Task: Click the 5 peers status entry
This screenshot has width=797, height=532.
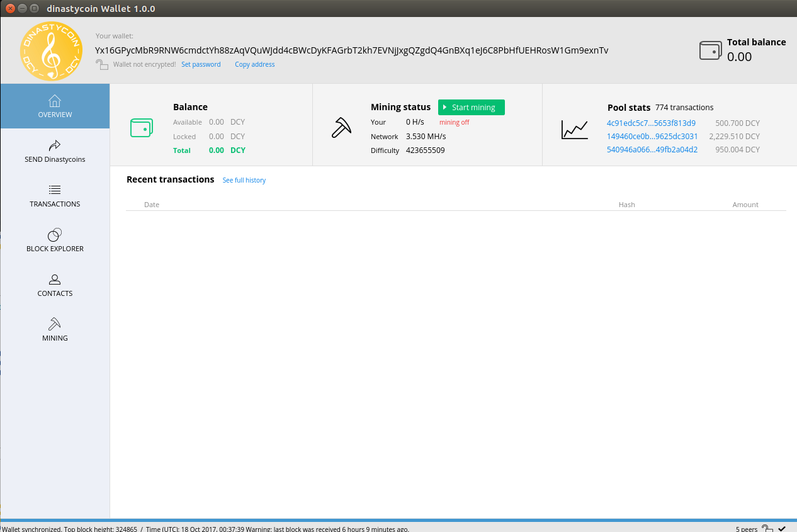Action: click(x=747, y=529)
